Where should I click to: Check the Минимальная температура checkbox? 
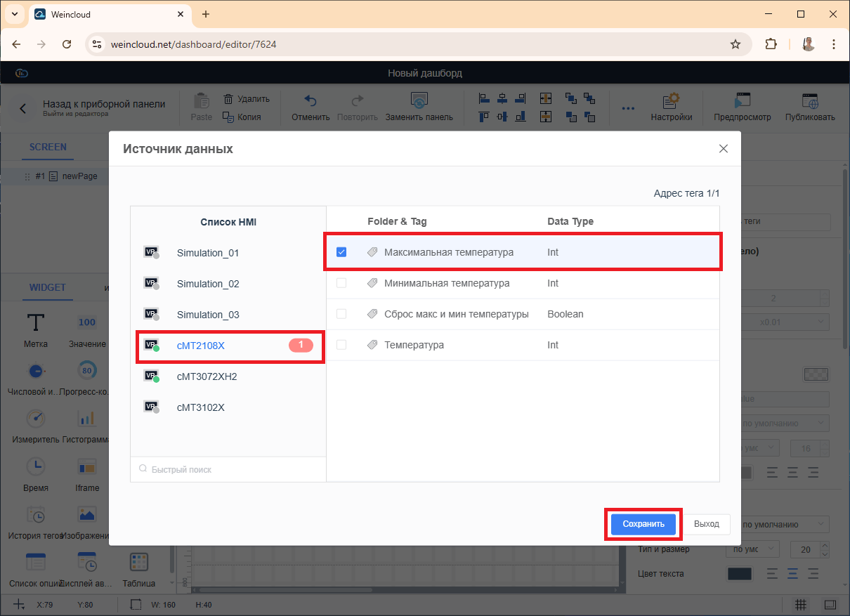coord(341,283)
